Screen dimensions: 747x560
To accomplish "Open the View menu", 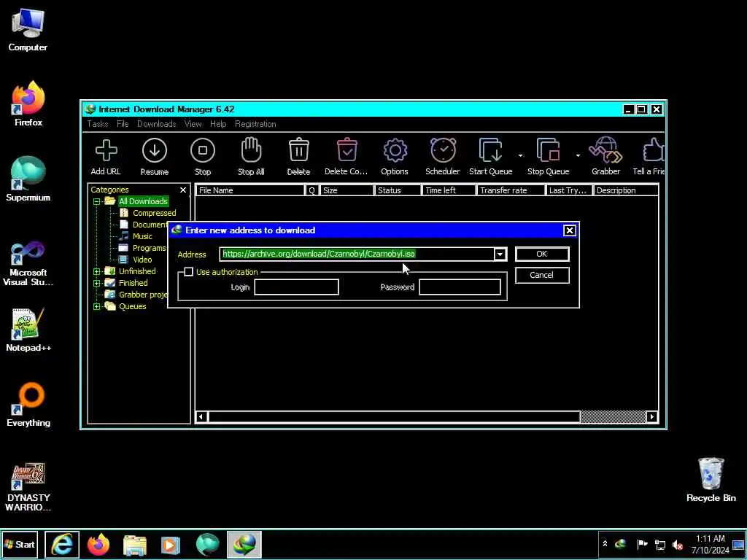I will [x=193, y=124].
